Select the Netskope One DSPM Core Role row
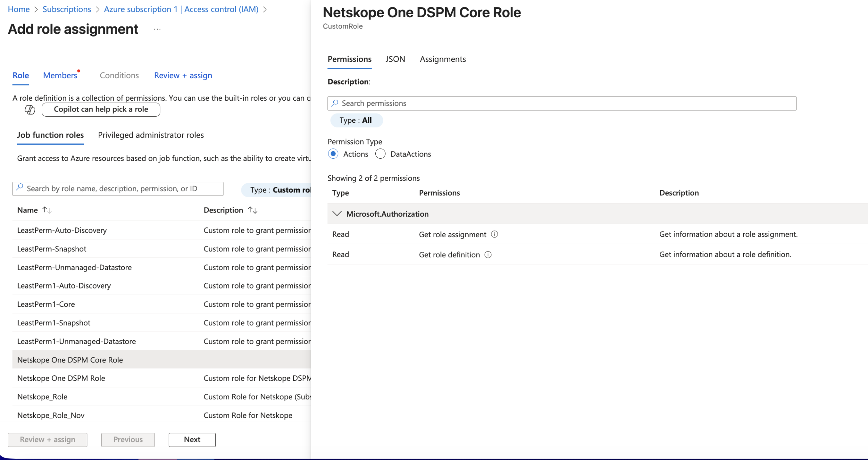Screen dimensions: 868x460 point(162,360)
